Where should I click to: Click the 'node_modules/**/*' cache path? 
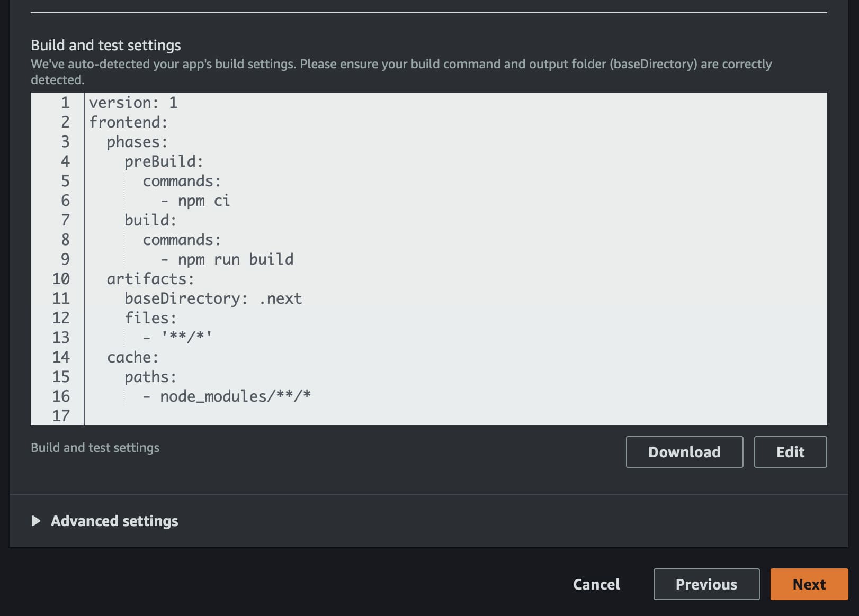click(235, 396)
